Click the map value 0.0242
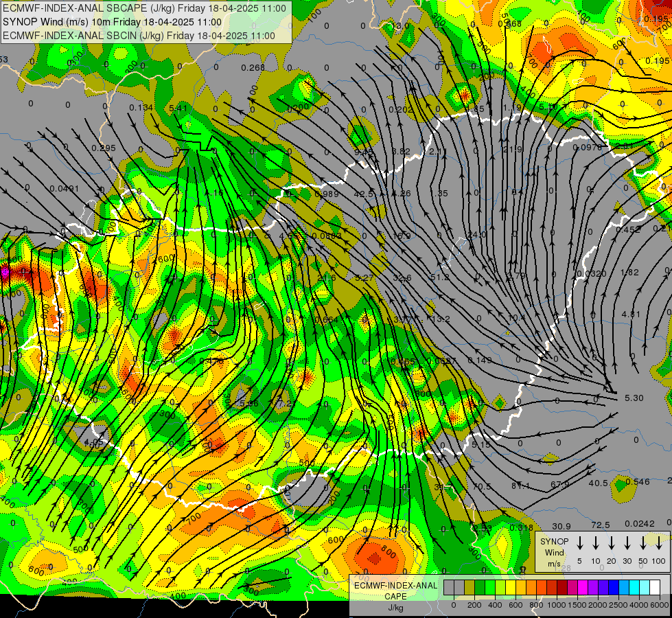Viewport: 672px width, 618px height. (640, 523)
